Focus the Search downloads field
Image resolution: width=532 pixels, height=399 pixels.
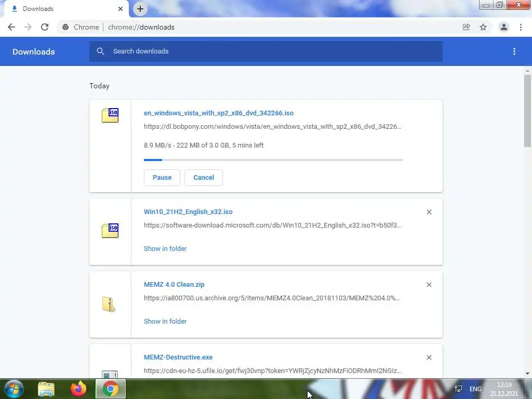pyautogui.click(x=265, y=51)
